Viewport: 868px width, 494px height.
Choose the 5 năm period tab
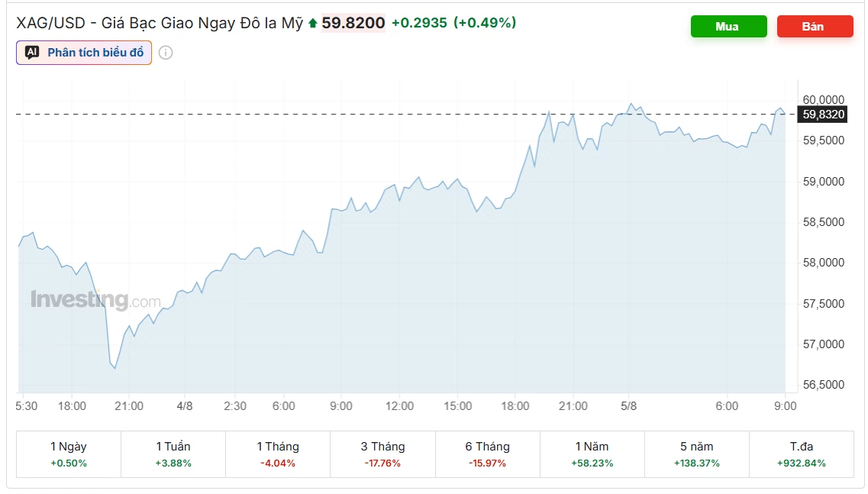[696, 454]
